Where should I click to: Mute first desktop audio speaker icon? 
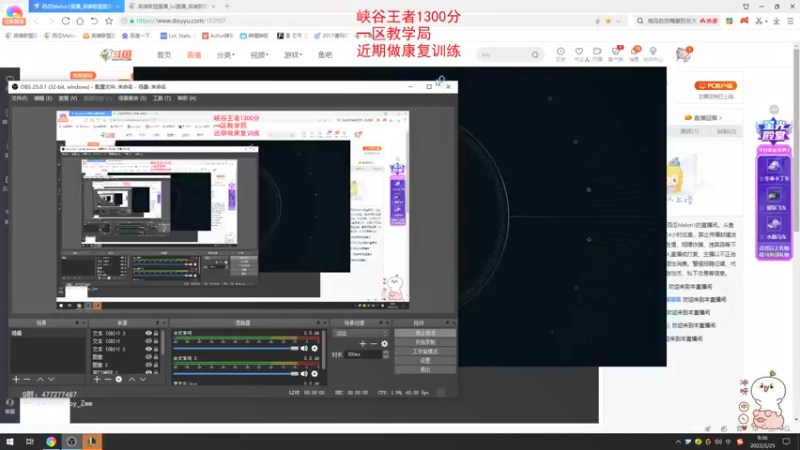pos(304,348)
